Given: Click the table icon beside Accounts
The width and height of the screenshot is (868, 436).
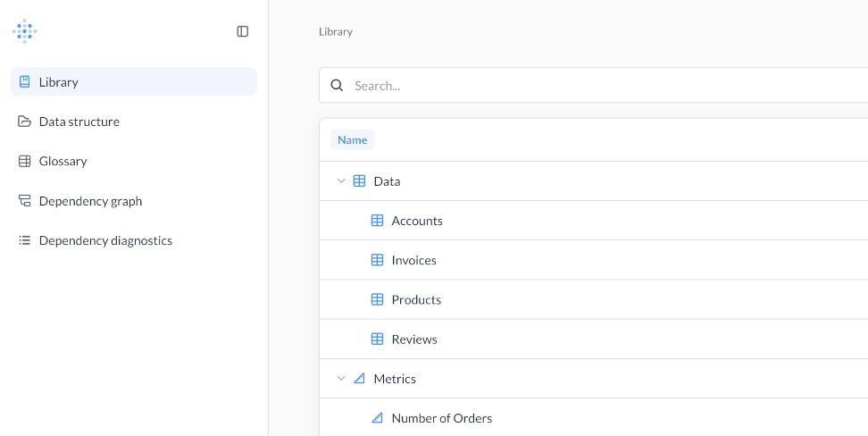Looking at the screenshot, I should pos(377,221).
